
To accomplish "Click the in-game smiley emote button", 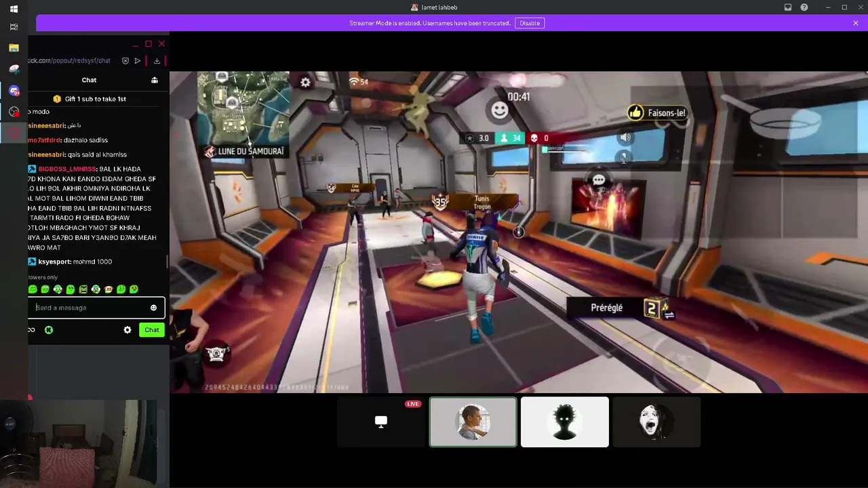I will pos(500,110).
